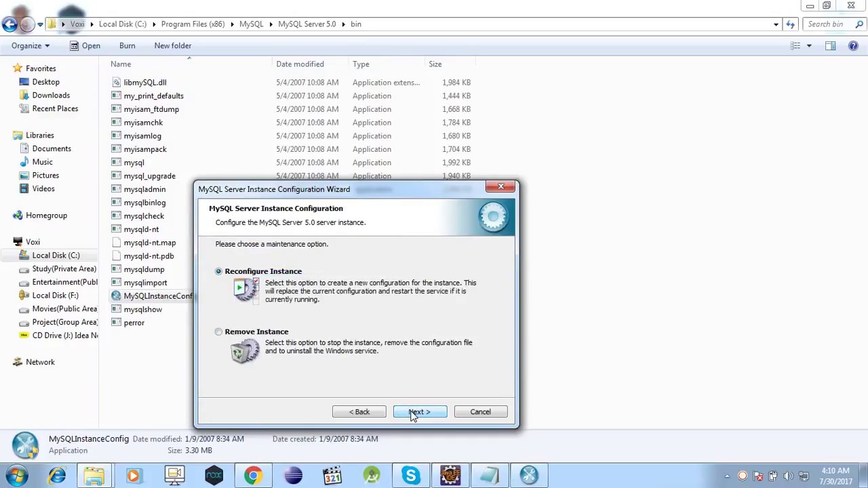Click 'Local Disk (C:)' breadcrumb in address bar
The image size is (868, 488).
coord(122,24)
